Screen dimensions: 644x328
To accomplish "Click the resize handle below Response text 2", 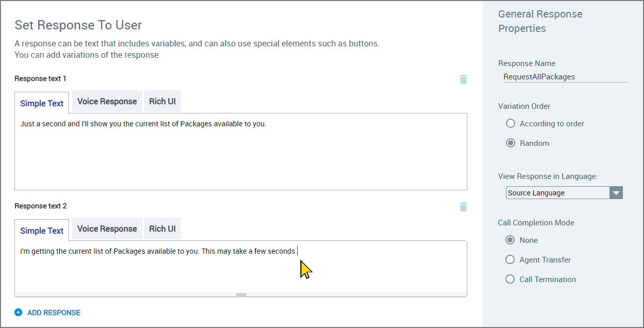I will click(241, 294).
